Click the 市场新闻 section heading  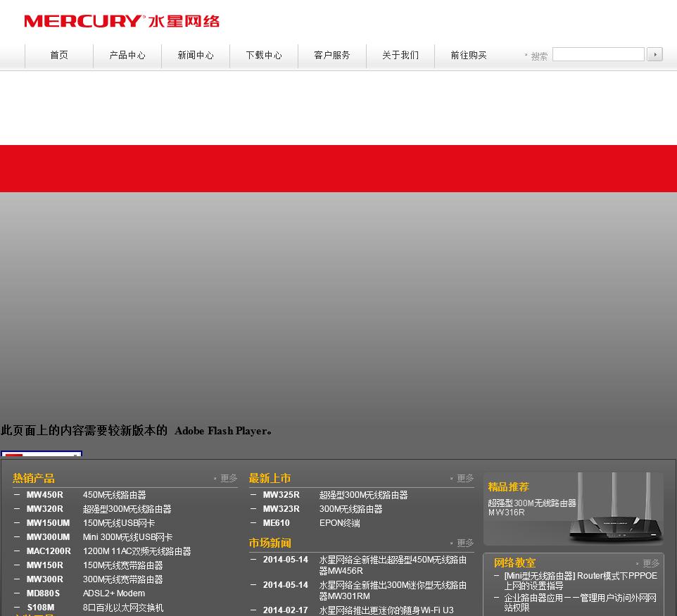pyautogui.click(x=270, y=543)
